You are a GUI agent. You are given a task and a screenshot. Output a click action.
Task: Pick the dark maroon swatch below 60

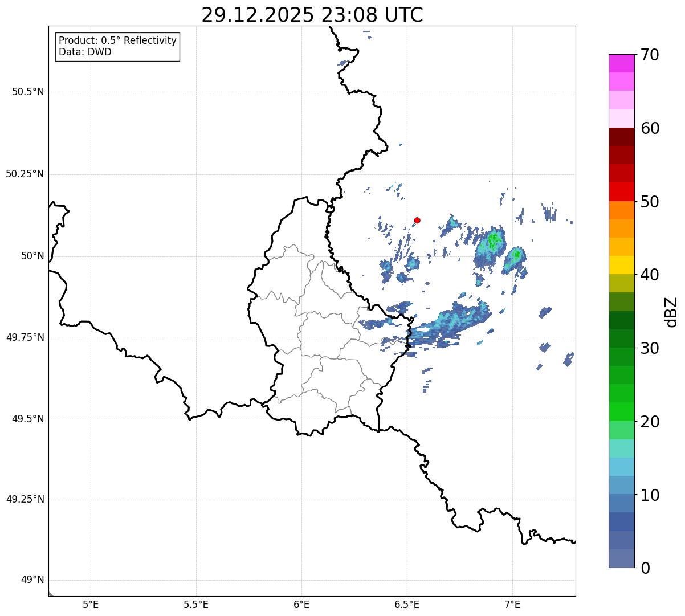[621, 137]
